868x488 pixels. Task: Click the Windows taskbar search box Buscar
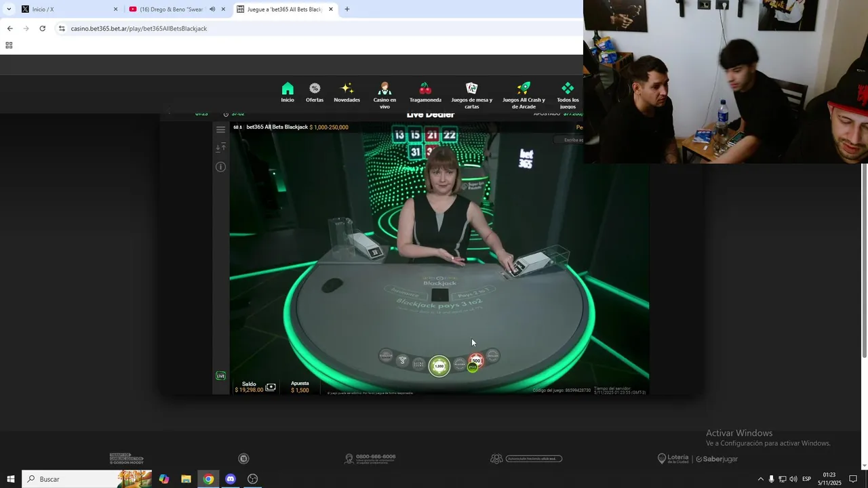87,479
